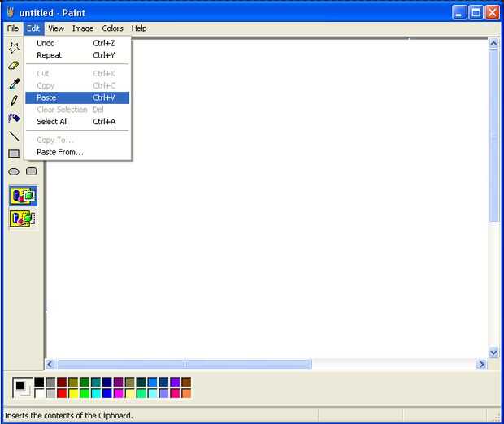The image size is (504, 424).
Task: Pick the brown swatch at the end of the top row
Action: click(186, 382)
